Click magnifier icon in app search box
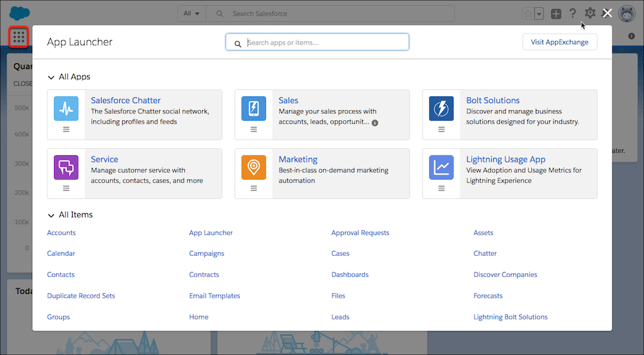644x355 pixels. [238, 44]
